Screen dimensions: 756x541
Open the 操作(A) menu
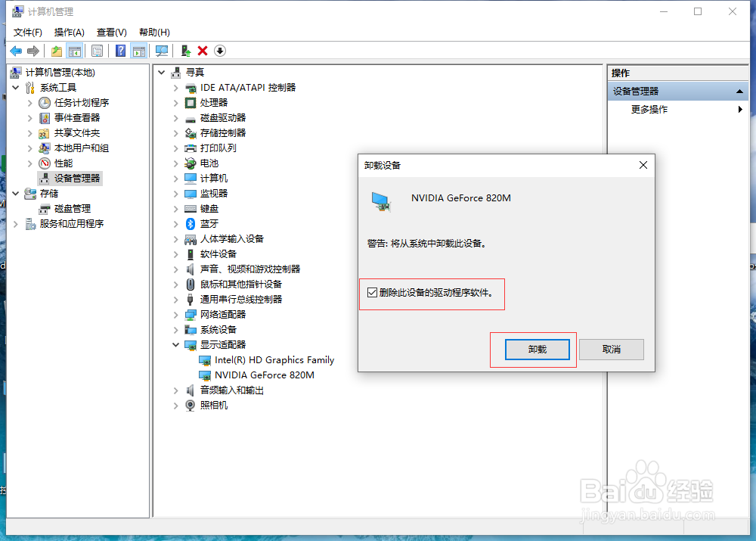(x=70, y=33)
